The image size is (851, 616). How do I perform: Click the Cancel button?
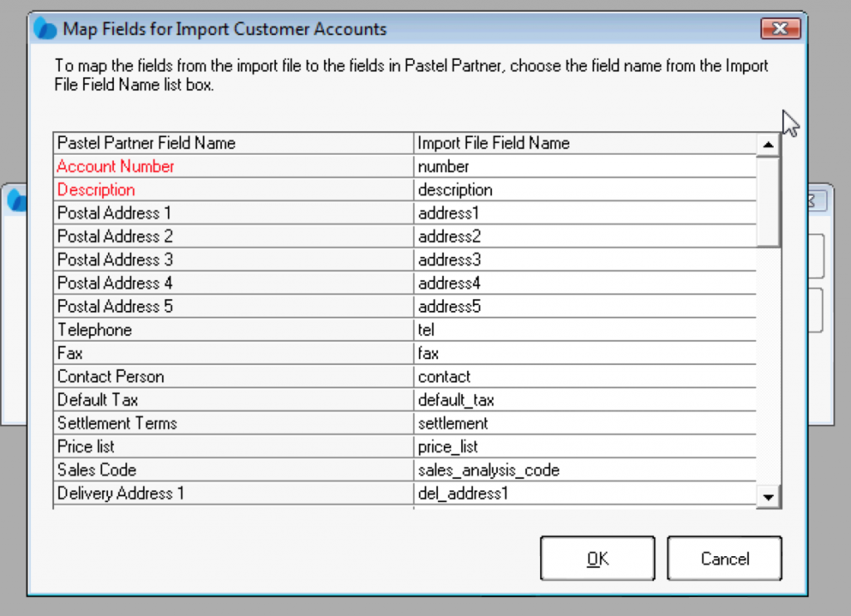click(x=725, y=559)
